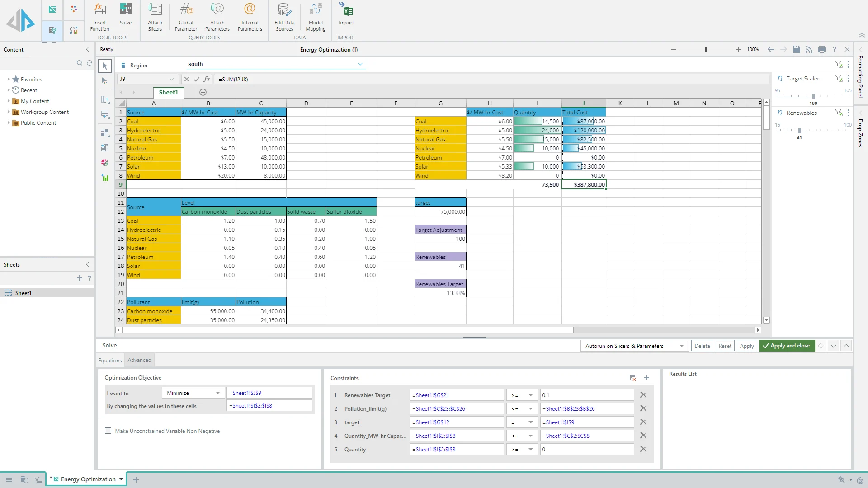The image size is (868, 488).
Task: Expand the Region south dropdown
Action: (x=360, y=64)
